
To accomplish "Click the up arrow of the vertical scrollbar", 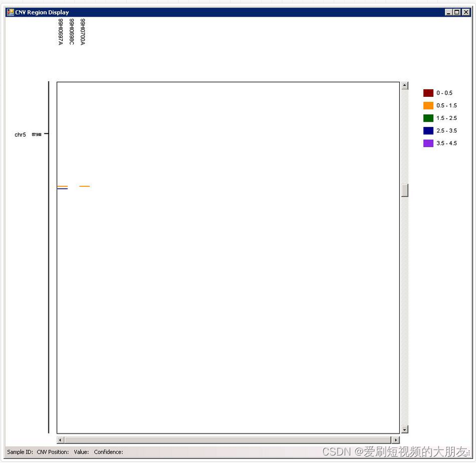I will pyautogui.click(x=405, y=84).
